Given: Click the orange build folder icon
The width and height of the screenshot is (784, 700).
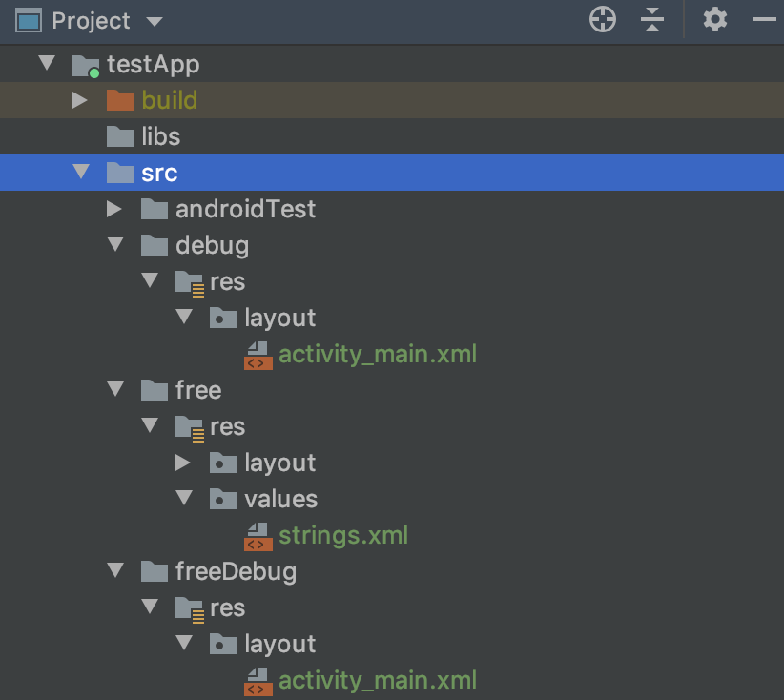Looking at the screenshot, I should 120,100.
